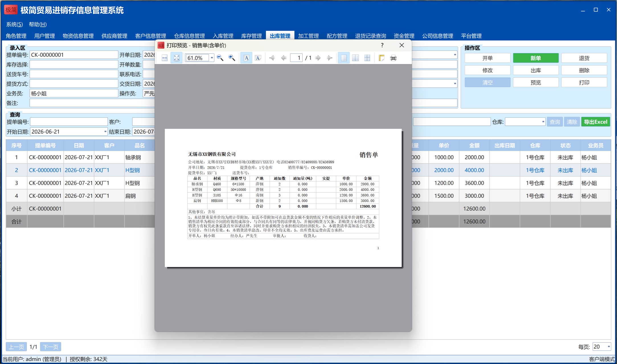Screen dimensions: 617x364
Task: Click 3600.00 amount cell in row 3
Action: pos(474,183)
